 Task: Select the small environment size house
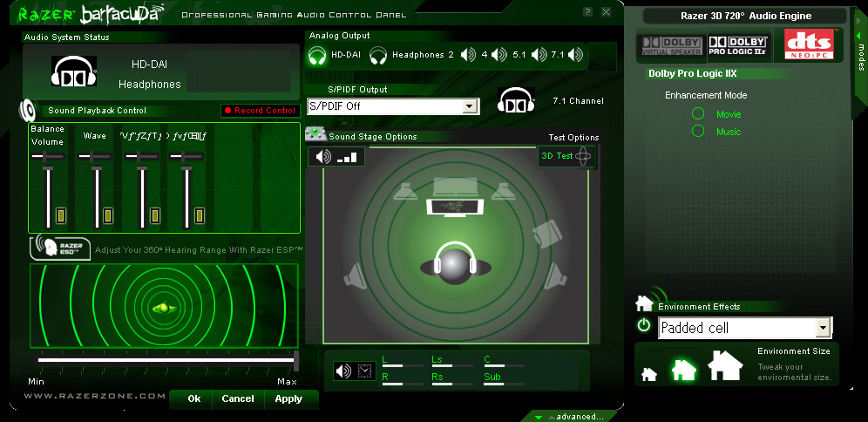point(648,374)
